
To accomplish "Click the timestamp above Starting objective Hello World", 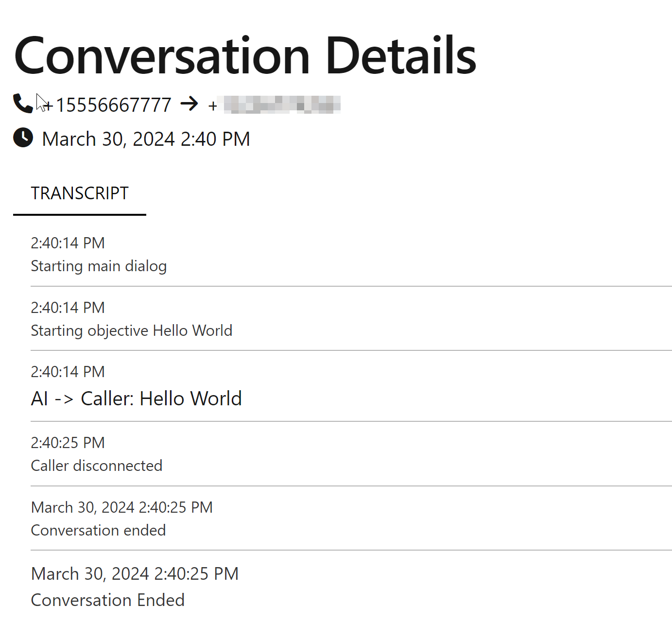I will [x=68, y=308].
